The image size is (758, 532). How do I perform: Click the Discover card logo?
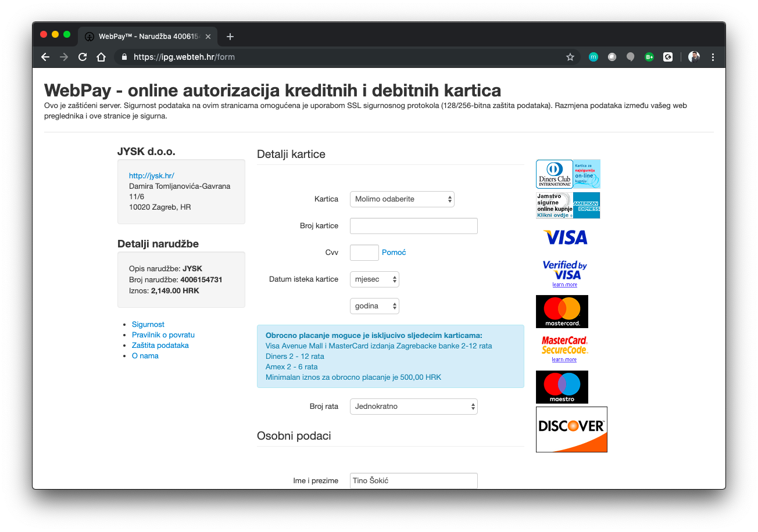[571, 429]
